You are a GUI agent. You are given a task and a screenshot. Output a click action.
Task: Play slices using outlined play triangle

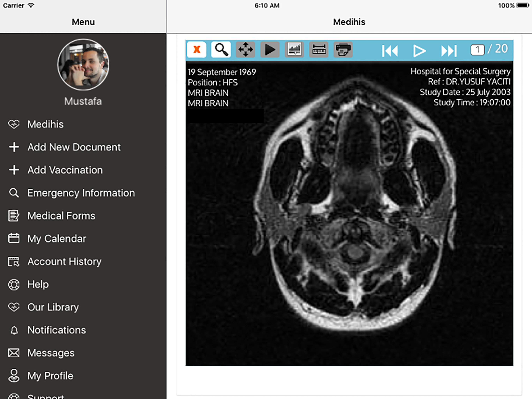[419, 51]
